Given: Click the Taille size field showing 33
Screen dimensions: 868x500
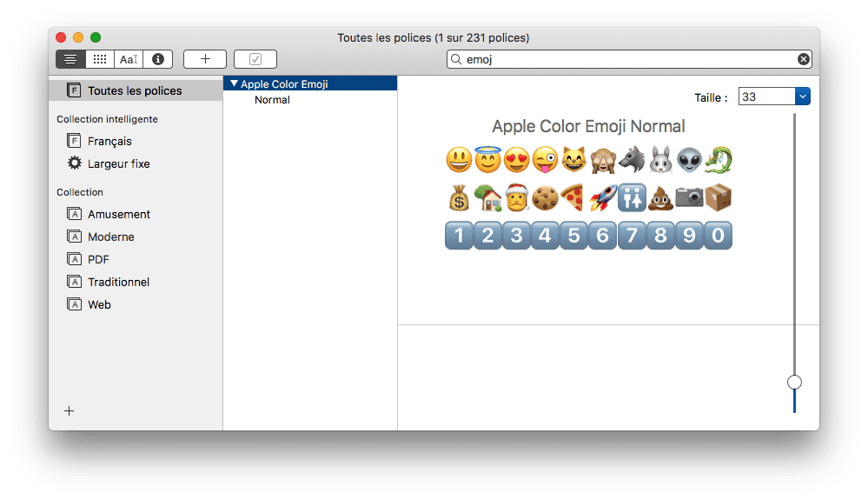Looking at the screenshot, I should coord(766,97).
